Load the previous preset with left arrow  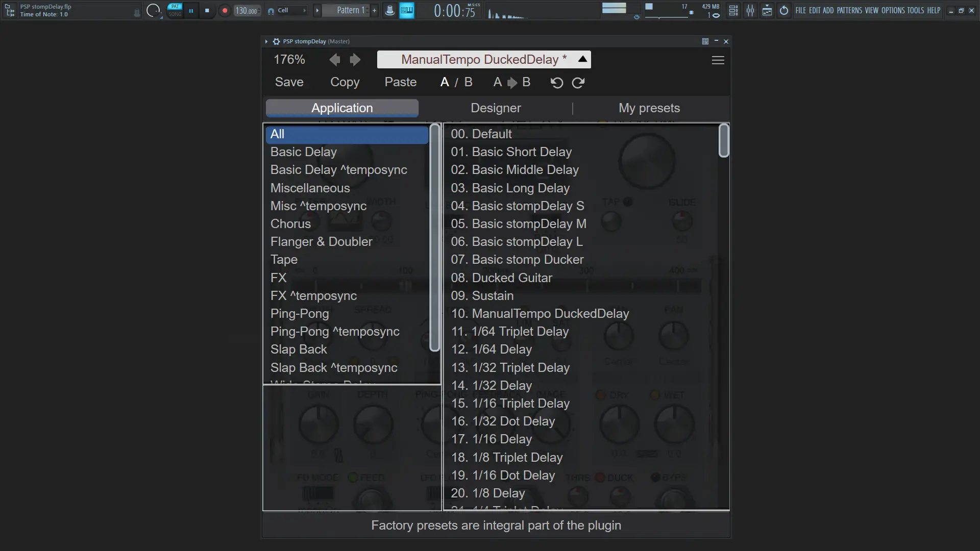point(335,60)
